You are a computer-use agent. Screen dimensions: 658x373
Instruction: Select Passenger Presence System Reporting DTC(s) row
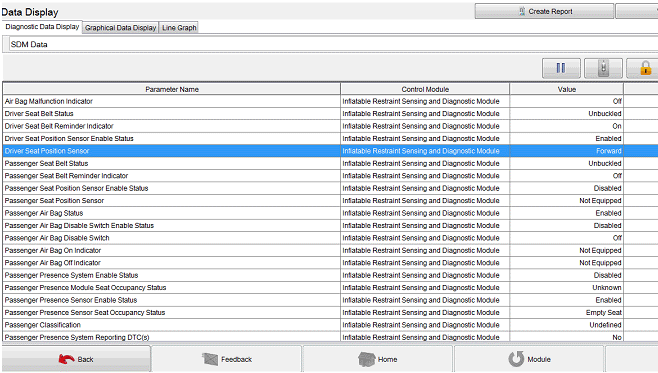330,337
